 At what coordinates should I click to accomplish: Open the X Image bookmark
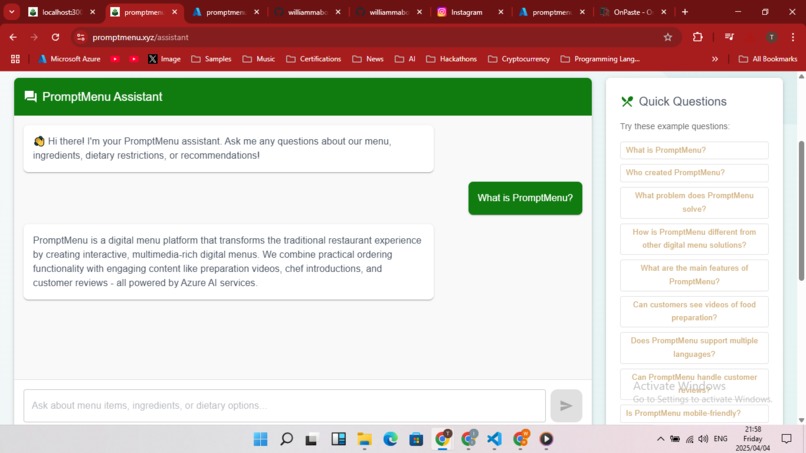click(164, 59)
